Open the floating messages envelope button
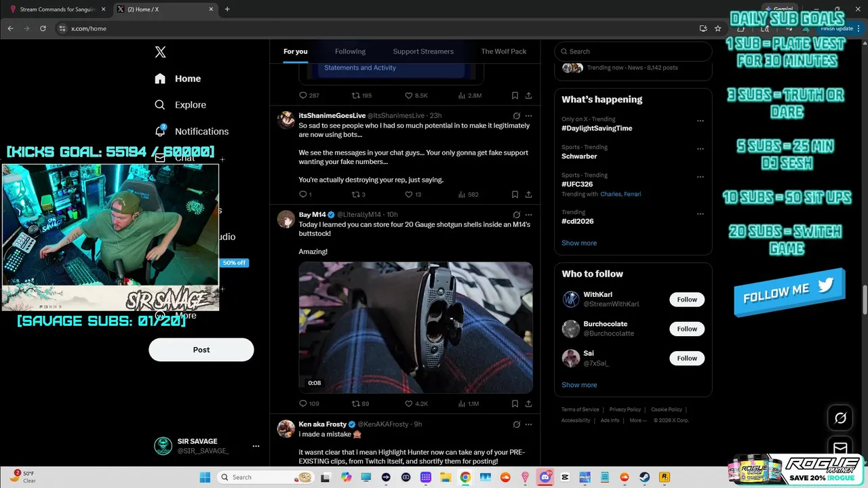This screenshot has height=488, width=868. pos(840,448)
